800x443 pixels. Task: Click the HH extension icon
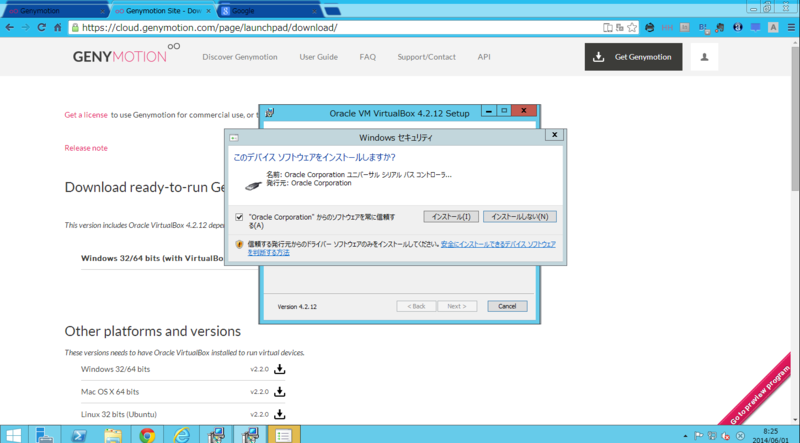tap(667, 28)
